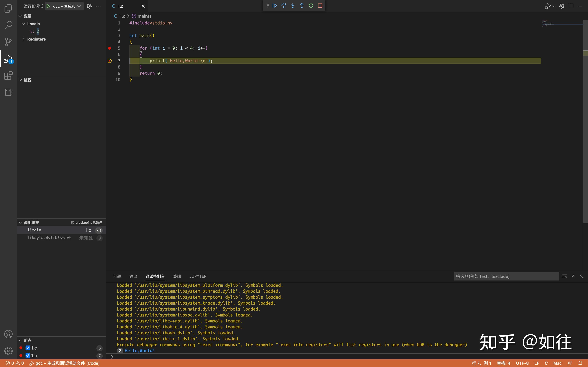Open the Extensions view in activity bar
588x367 pixels.
click(8, 75)
